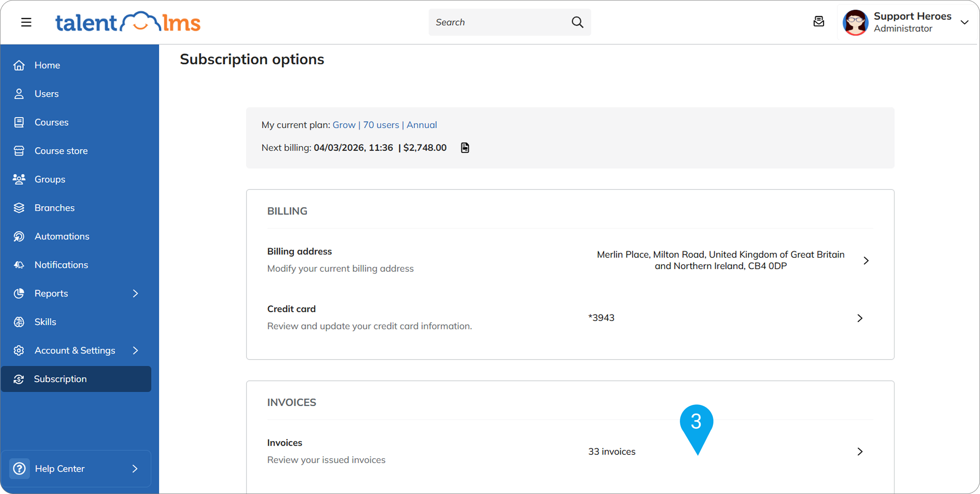980x494 pixels.
Task: Click the Account & Settings label
Action: [x=75, y=350]
